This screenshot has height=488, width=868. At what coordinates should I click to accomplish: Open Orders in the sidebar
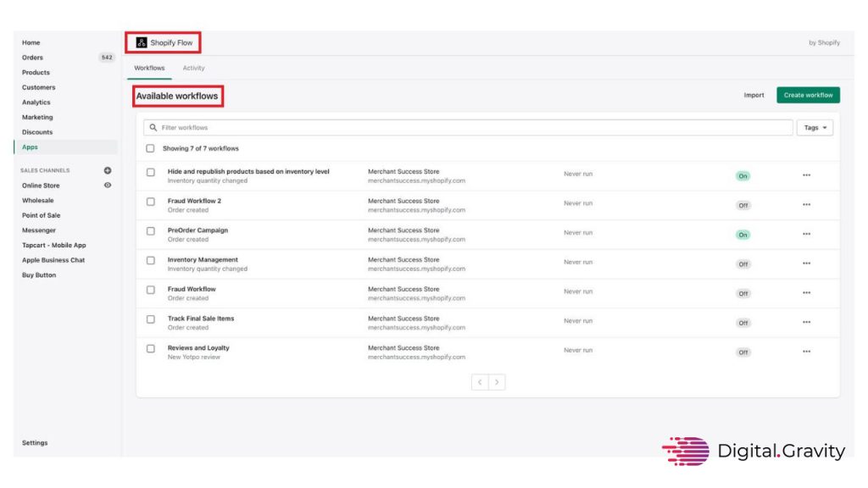click(32, 58)
